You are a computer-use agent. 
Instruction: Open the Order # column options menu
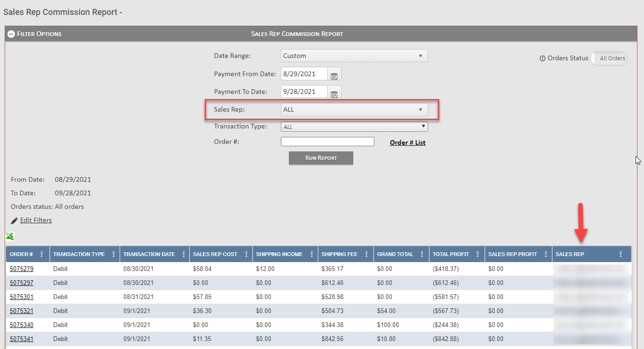pyautogui.click(x=42, y=254)
